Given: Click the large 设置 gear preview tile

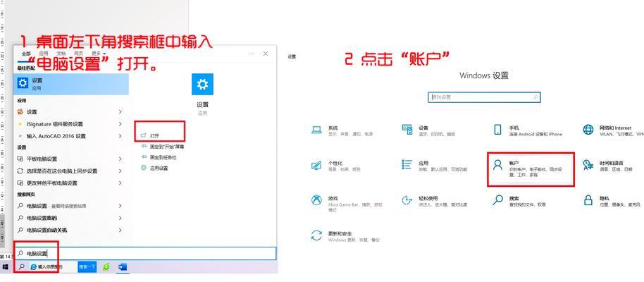Looking at the screenshot, I should [202, 85].
